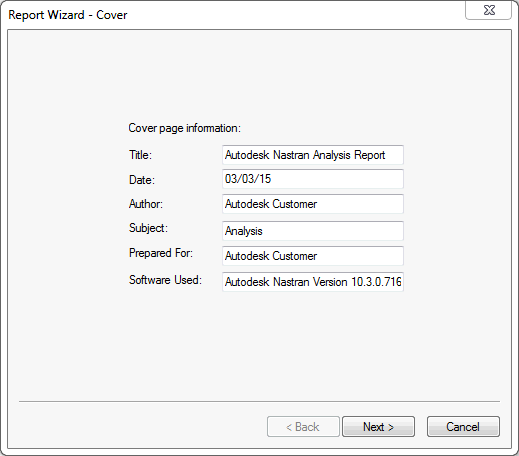Select the Software Used text field
Screen dimensions: 519x456
(313, 282)
